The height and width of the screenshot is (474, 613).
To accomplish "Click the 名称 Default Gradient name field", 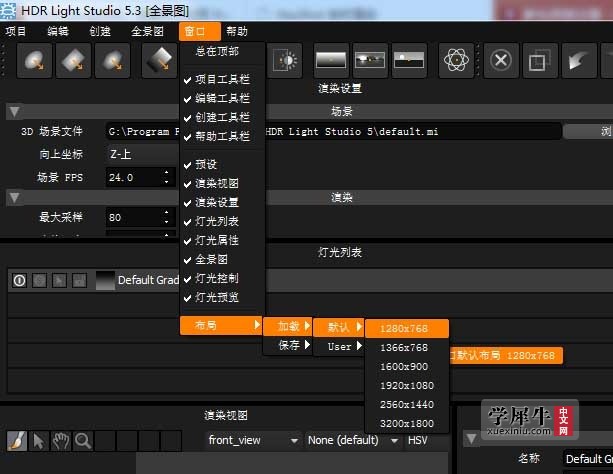I will (588, 458).
